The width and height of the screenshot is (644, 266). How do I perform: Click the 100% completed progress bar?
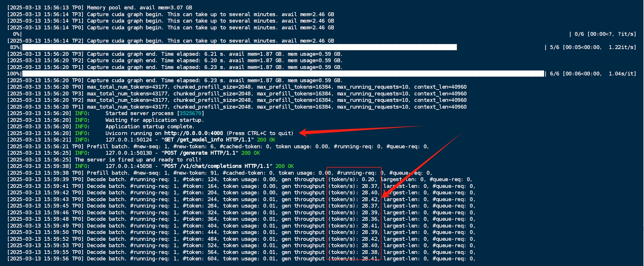pyautogui.click(x=283, y=74)
